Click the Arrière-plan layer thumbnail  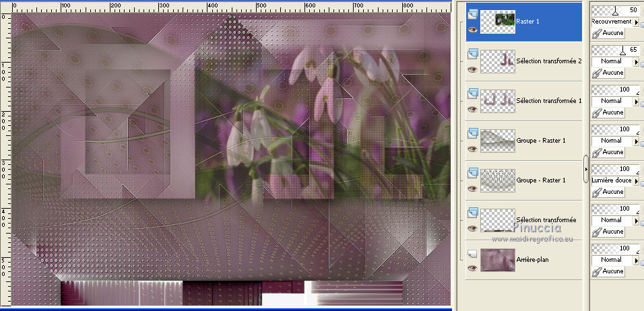coord(497,260)
